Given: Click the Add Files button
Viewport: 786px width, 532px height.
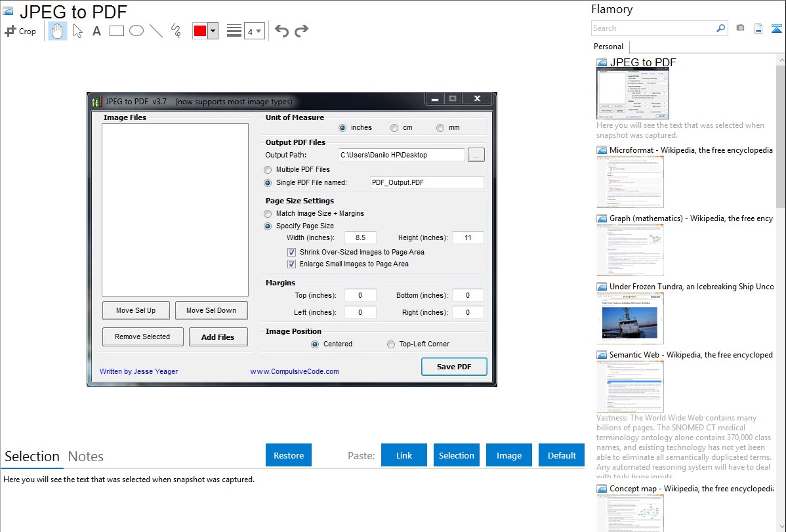Looking at the screenshot, I should point(218,337).
